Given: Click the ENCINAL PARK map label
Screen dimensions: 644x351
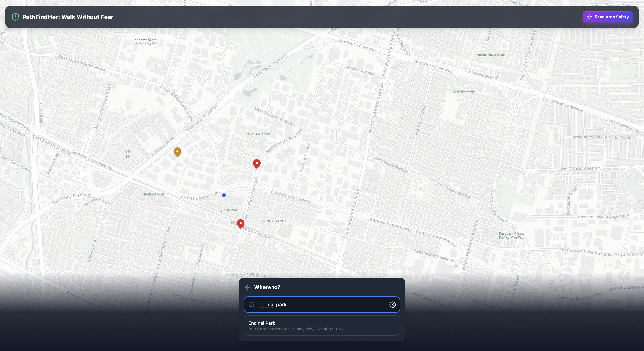Looking at the screenshot, I should click(x=258, y=134).
